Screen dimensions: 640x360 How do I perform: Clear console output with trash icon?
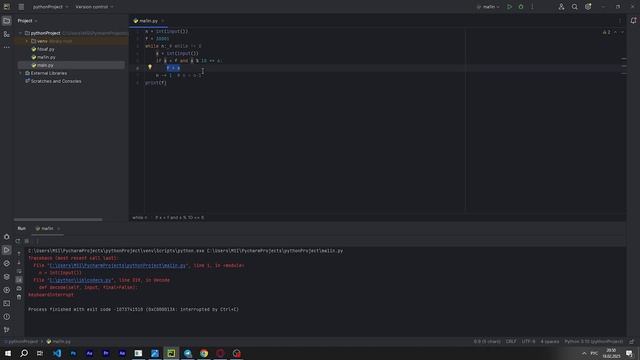tap(19, 297)
